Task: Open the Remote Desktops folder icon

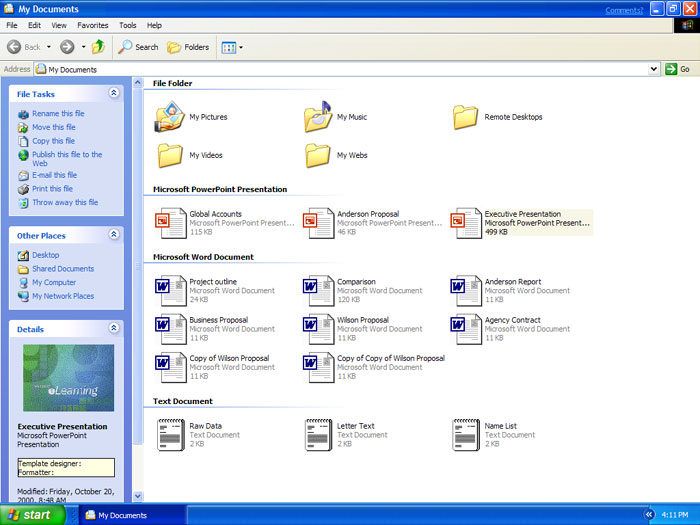Action: click(x=465, y=117)
